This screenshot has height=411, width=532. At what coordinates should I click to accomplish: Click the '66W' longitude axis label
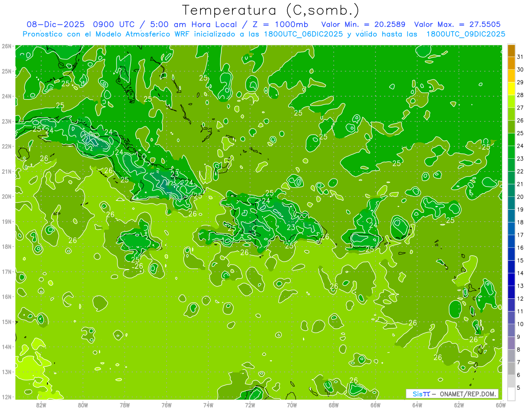[x=376, y=405]
